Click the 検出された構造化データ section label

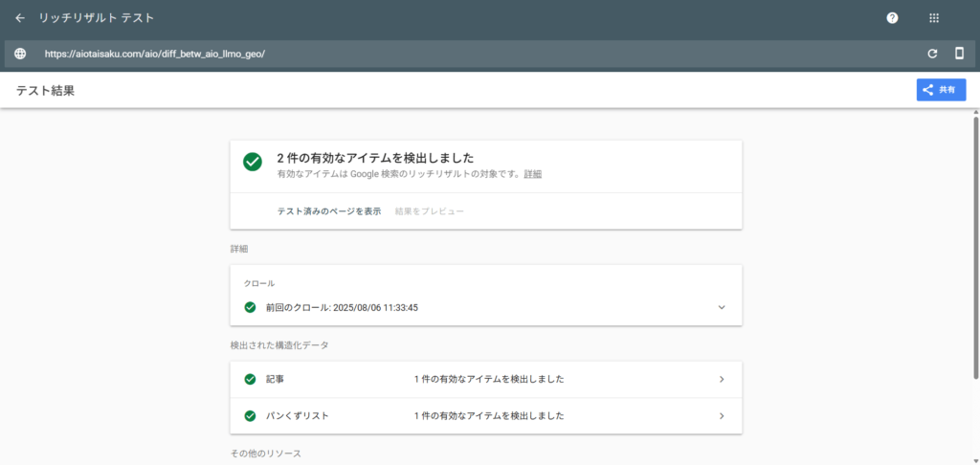(279, 345)
